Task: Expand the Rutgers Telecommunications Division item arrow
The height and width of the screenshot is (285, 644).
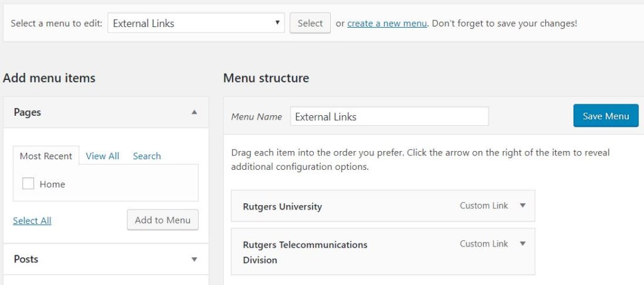Action: [x=523, y=243]
